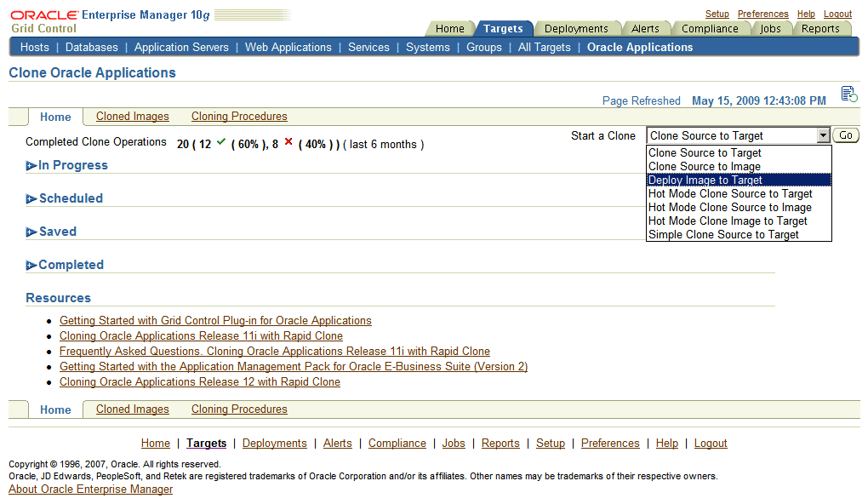Open Services subtab
868x504 pixels.
pos(368,48)
